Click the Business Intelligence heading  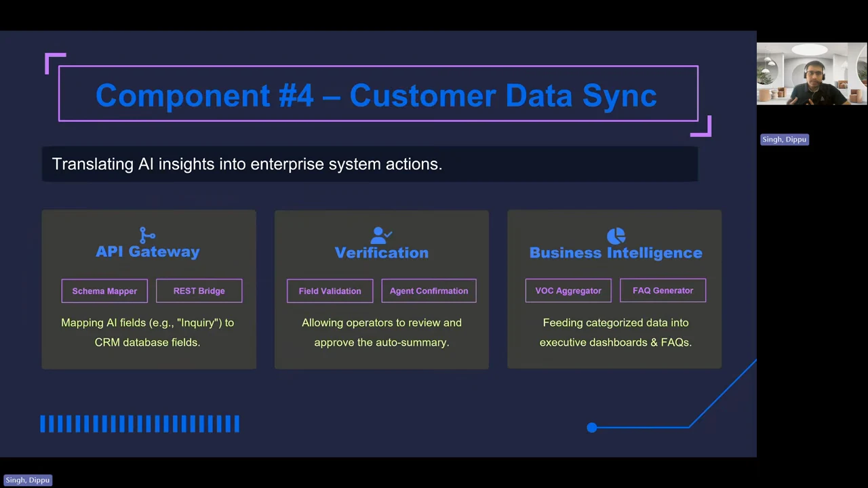pos(616,252)
